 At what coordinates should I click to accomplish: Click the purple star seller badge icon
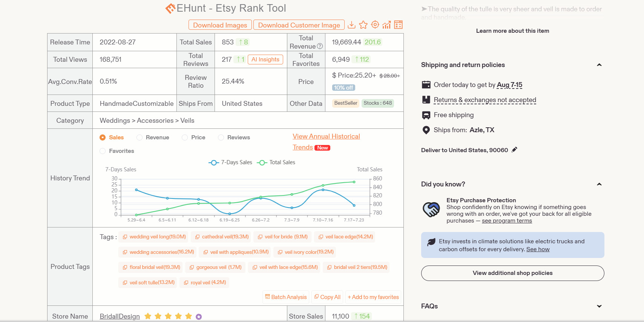(x=199, y=317)
